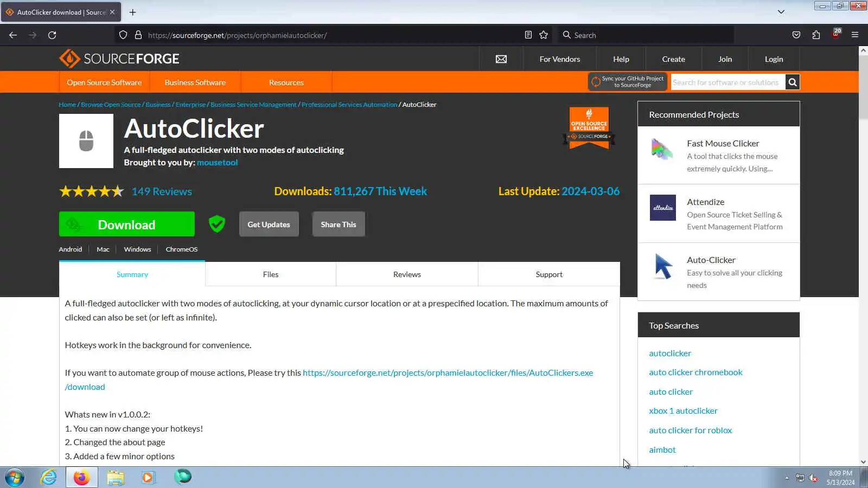
Task: Click the For Vendors header link
Action: pyautogui.click(x=560, y=59)
